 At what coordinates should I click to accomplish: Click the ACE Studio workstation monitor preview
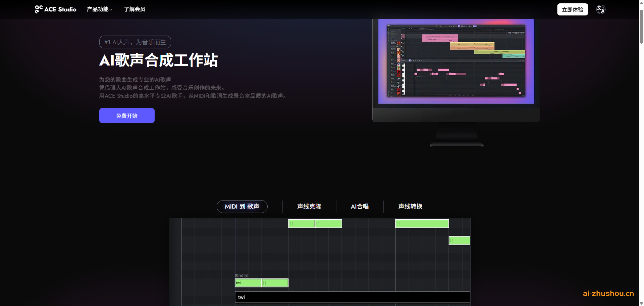(x=456, y=61)
